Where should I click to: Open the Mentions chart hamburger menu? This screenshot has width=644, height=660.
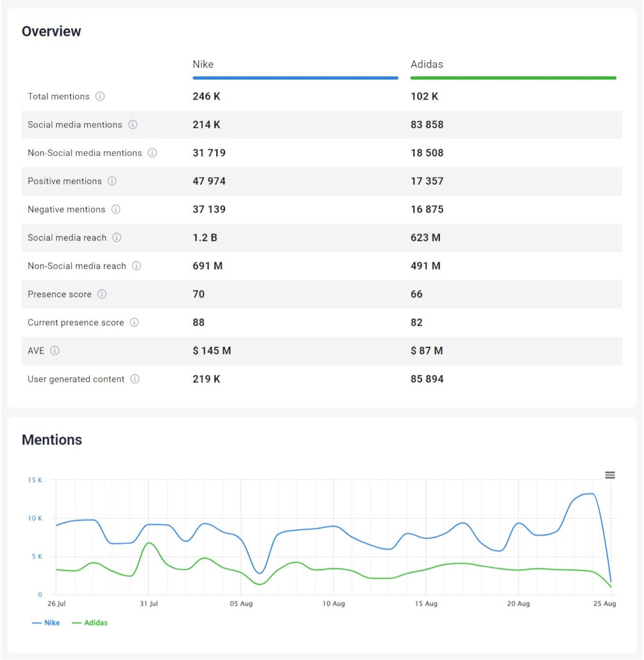[x=610, y=475]
